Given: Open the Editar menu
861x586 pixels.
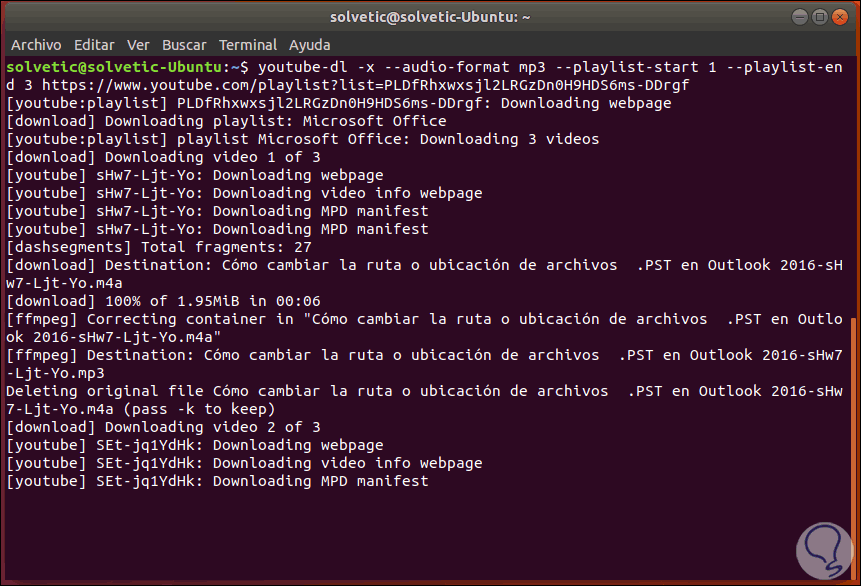Looking at the screenshot, I should (94, 45).
